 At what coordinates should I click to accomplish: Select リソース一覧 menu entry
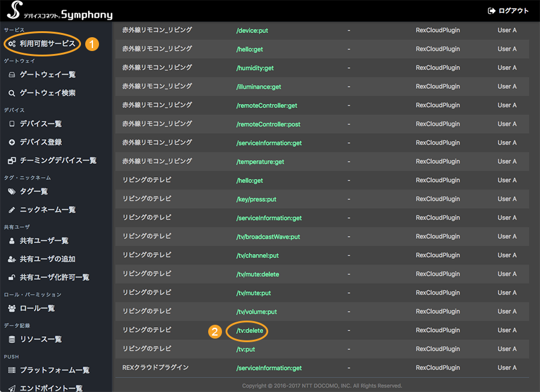tap(41, 339)
